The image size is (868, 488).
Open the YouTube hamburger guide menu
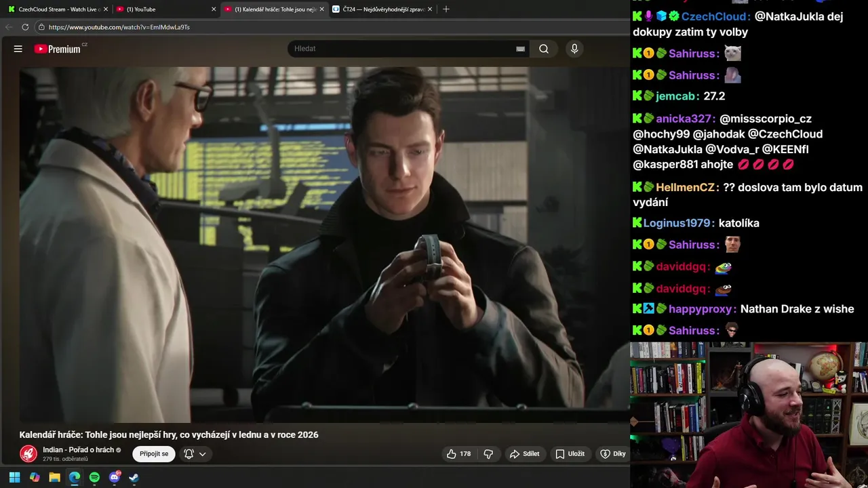pyautogui.click(x=18, y=49)
